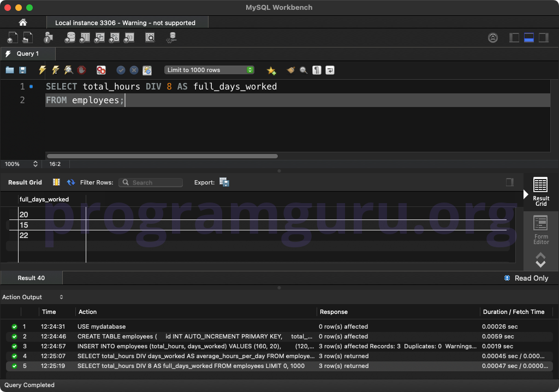Change the 100% editor zoom stepper

tap(35, 164)
